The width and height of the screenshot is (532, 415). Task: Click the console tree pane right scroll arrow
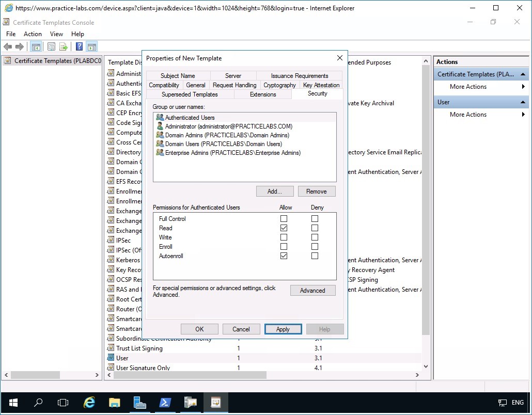point(97,375)
